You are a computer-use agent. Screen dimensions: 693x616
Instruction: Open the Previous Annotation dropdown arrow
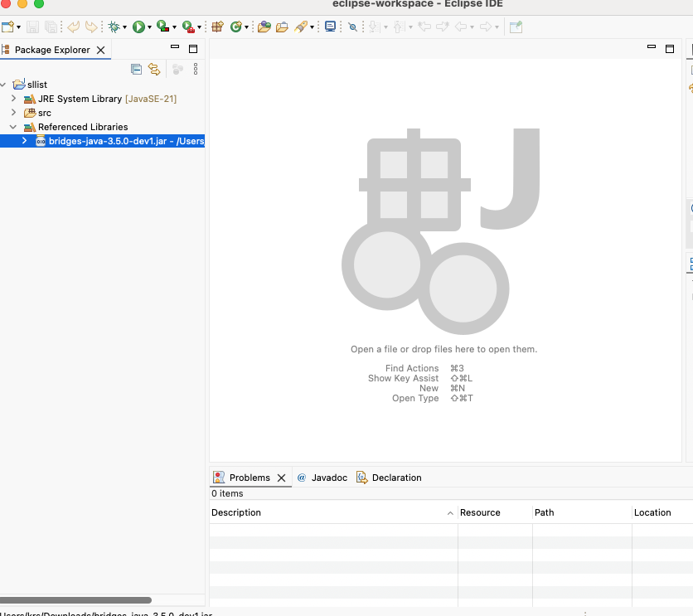click(410, 27)
